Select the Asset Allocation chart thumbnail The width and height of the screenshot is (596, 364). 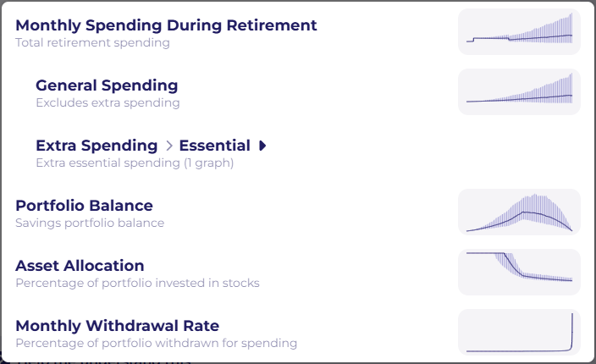(x=519, y=272)
